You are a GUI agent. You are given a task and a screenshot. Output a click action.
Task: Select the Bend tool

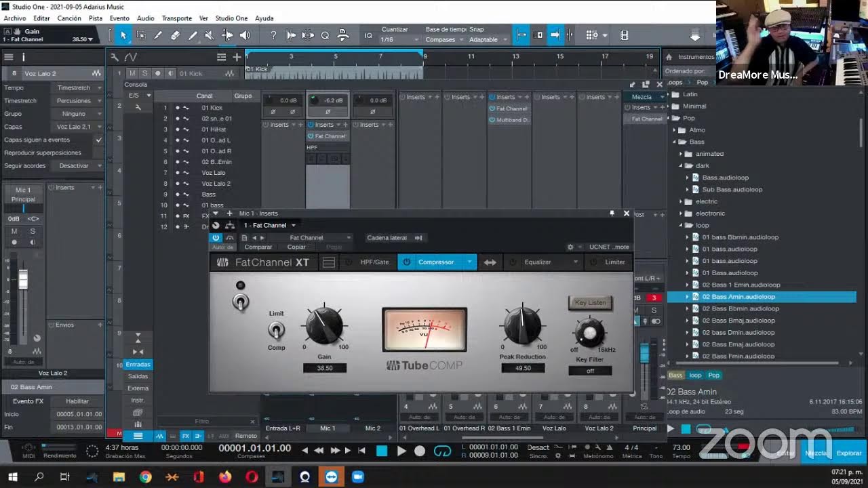click(x=227, y=35)
